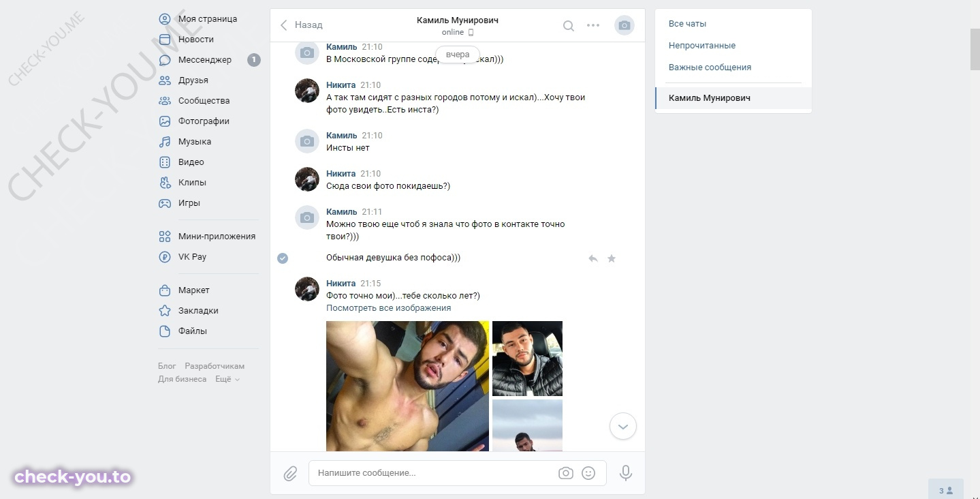Open Разработчикам footer link
Viewport: 980px width, 499px height.
pos(215,366)
